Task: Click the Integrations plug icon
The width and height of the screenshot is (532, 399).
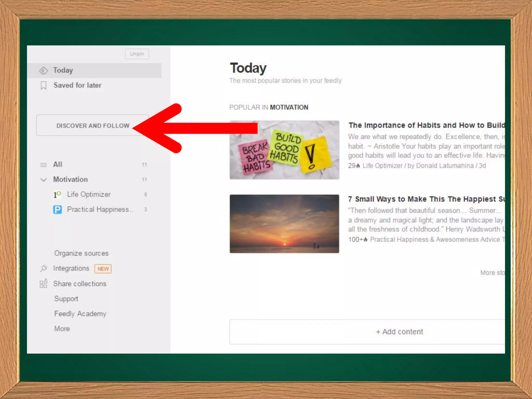Action: click(x=44, y=268)
